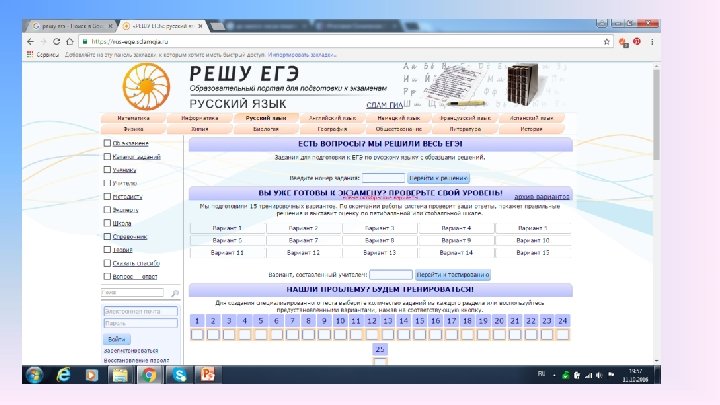Tick the Вопрос — ответ checkbox
This screenshot has height=405, width=720.
coord(107,276)
